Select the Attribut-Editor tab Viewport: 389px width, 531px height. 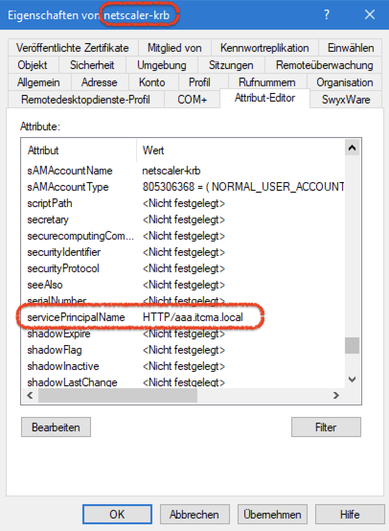point(265,98)
